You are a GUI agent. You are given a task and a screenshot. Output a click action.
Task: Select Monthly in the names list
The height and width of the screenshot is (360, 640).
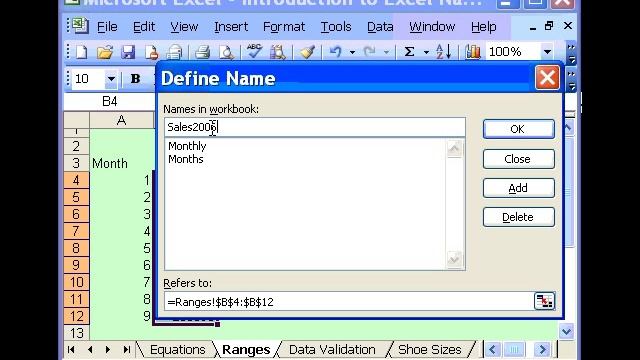tap(187, 146)
